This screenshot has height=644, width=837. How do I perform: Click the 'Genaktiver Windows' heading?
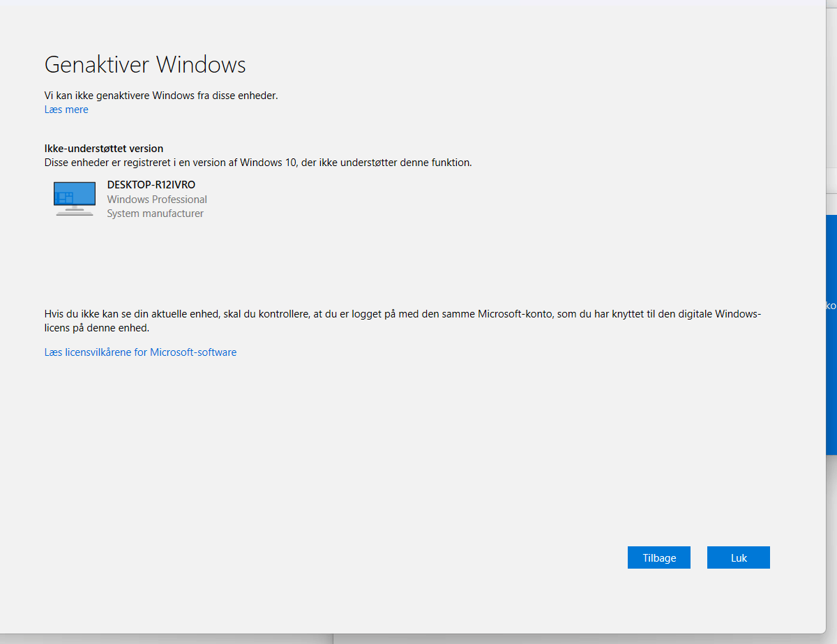pos(145,65)
